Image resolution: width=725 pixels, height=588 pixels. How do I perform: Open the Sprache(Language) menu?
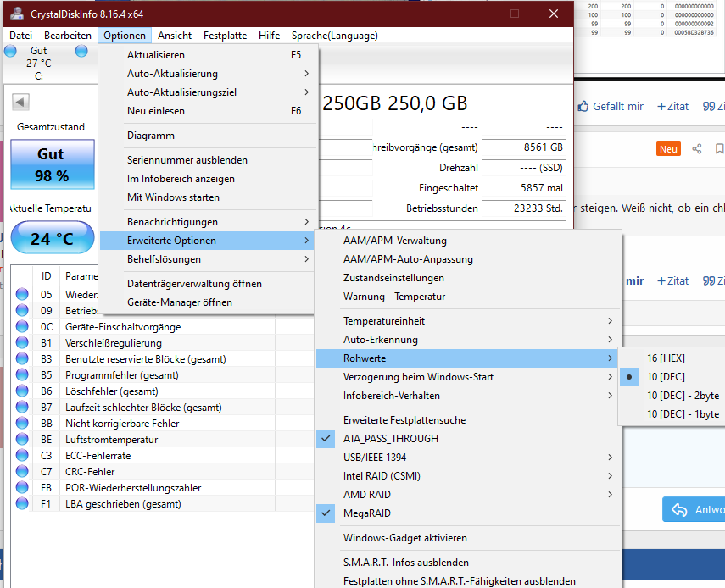coord(335,36)
